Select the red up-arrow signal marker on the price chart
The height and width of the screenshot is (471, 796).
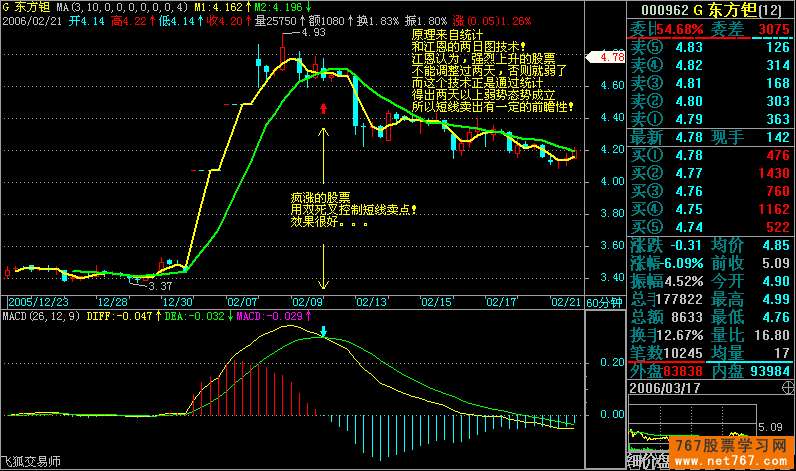coord(323,108)
